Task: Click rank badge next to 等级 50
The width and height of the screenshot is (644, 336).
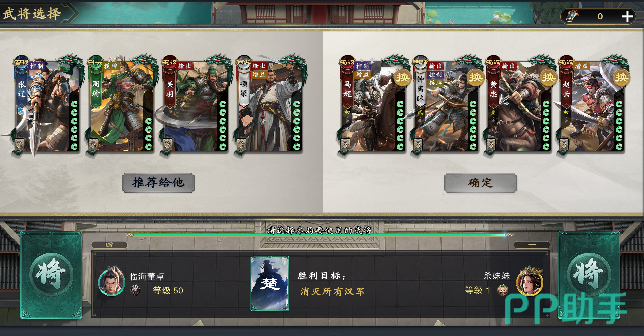Action: pyautogui.click(x=135, y=290)
